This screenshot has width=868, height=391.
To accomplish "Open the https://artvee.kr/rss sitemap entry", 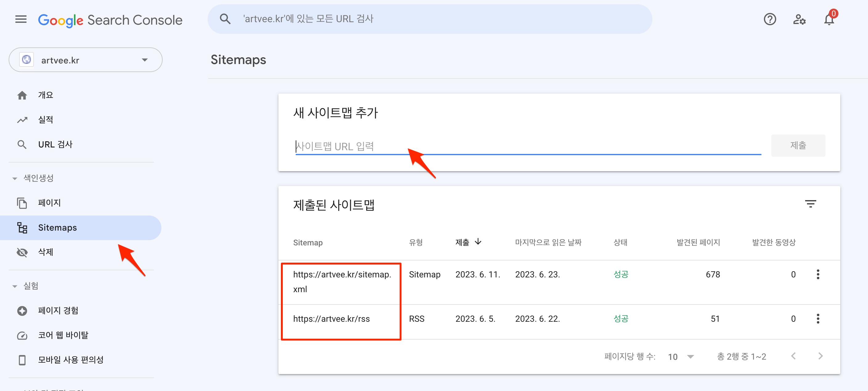I will coord(331,319).
